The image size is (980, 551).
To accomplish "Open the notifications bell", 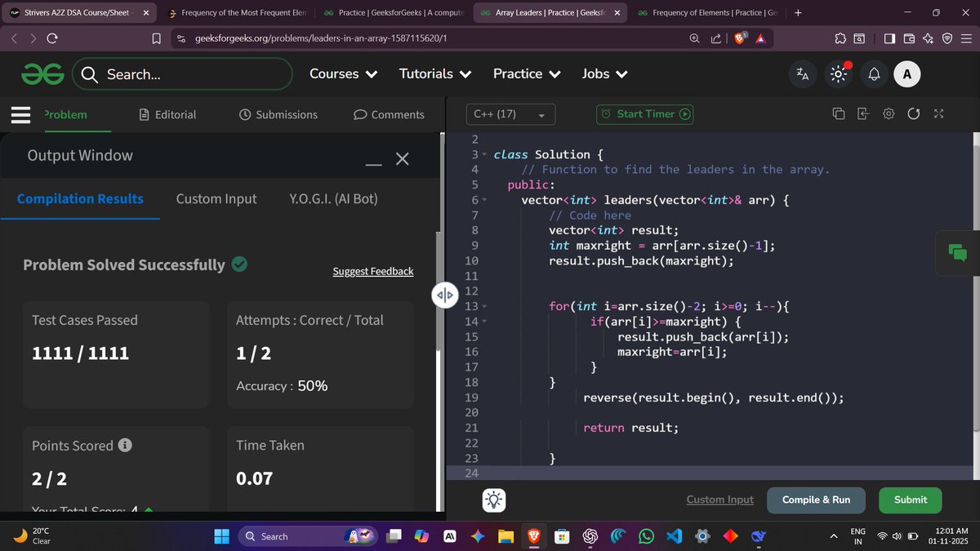I will point(873,73).
